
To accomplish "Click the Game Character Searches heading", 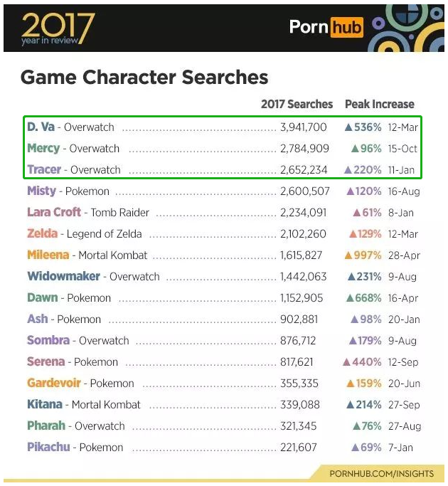I will [144, 77].
